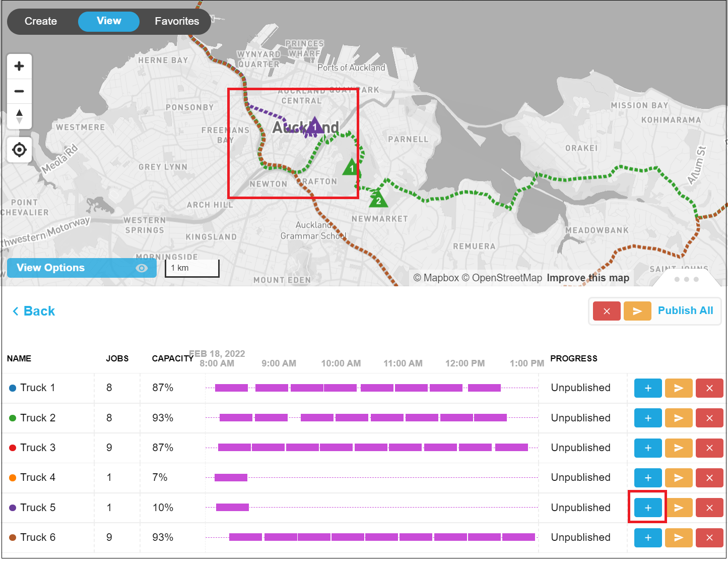Delete the Truck 4 route
This screenshot has height=561, width=728.
pos(709,477)
